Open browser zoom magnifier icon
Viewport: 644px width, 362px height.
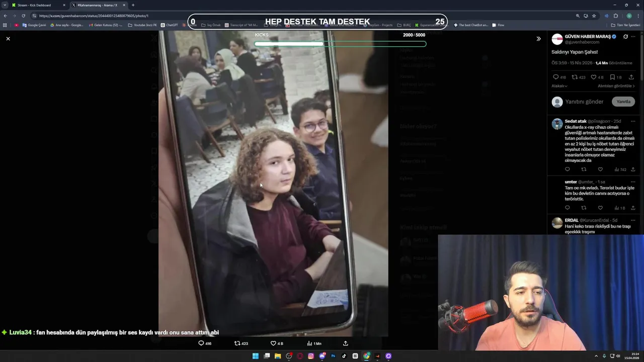tap(578, 16)
